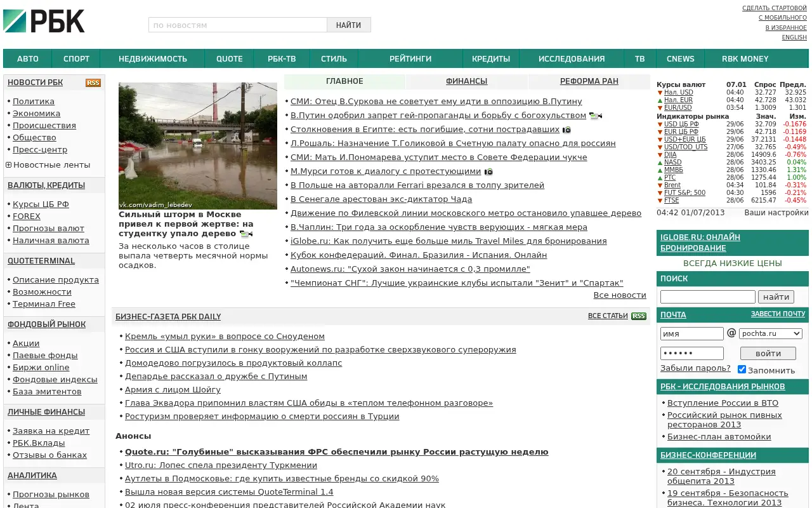Open Политика in the news sidebar
812x508 pixels.
pos(34,102)
